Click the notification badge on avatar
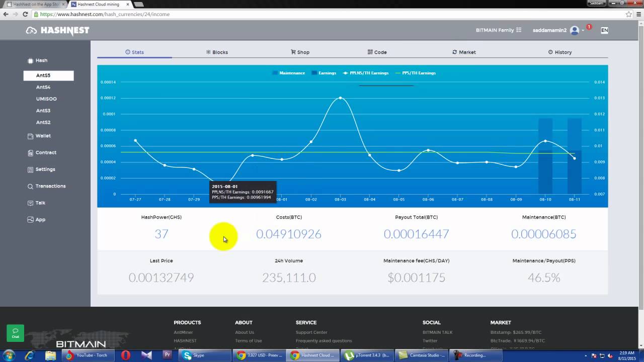This screenshot has width=644, height=362. click(x=589, y=27)
